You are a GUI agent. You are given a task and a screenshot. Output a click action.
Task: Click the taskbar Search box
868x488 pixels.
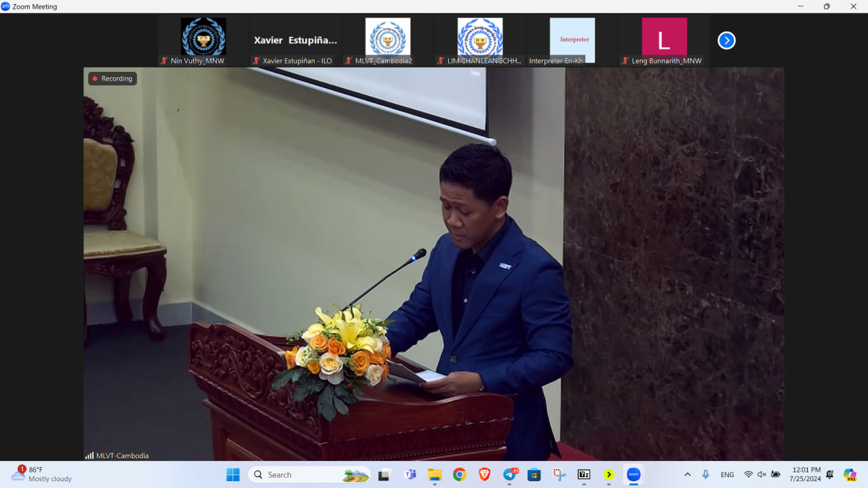coord(309,474)
